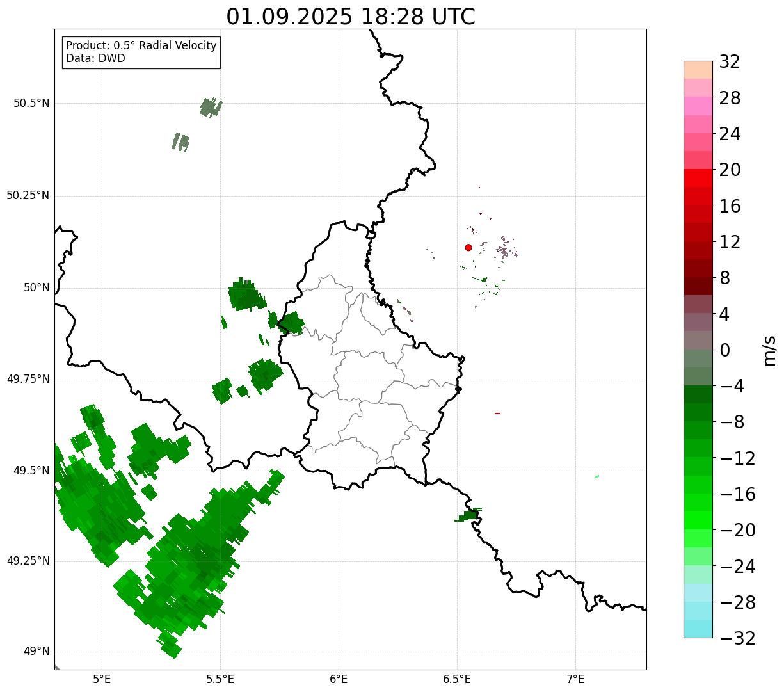Click the light green echo near 7°E
The image size is (784, 692).
[596, 476]
